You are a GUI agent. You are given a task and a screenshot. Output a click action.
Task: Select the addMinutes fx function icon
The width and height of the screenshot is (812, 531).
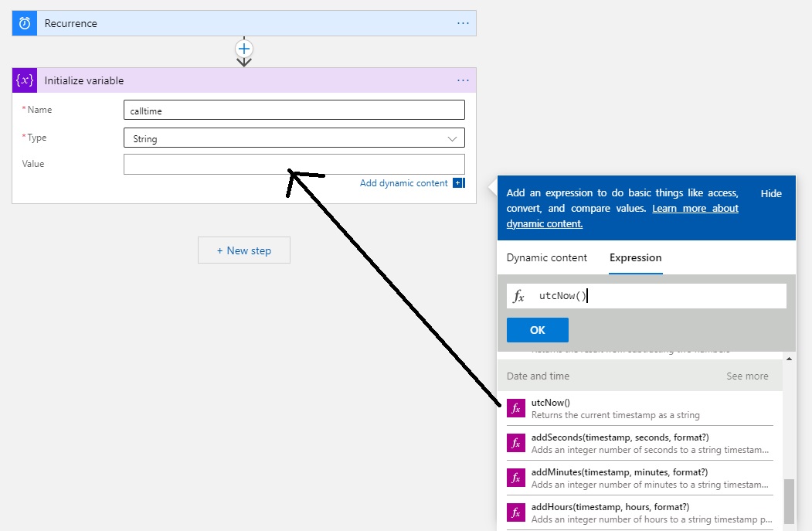pos(515,477)
